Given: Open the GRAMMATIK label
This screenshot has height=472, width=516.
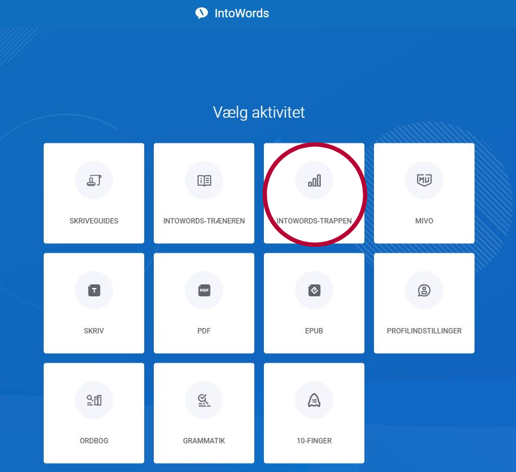Looking at the screenshot, I should click(204, 441).
